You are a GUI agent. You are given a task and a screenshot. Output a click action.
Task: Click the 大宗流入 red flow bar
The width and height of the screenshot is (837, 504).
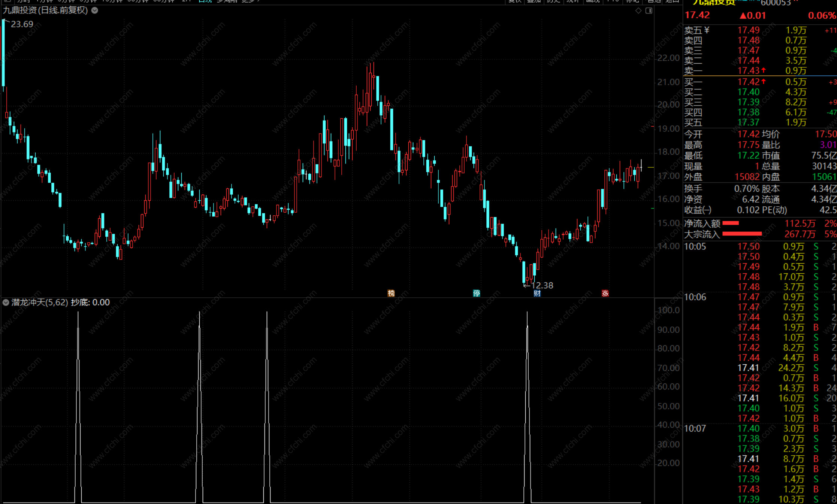(741, 234)
